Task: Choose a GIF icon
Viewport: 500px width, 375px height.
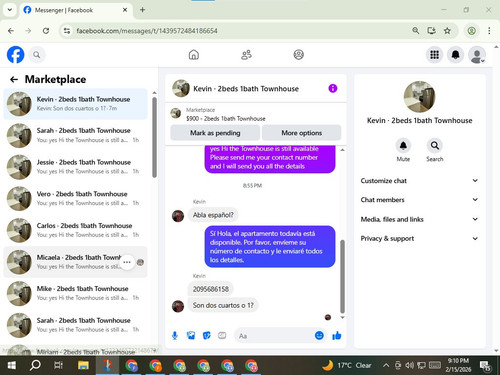Action: [x=222, y=336]
